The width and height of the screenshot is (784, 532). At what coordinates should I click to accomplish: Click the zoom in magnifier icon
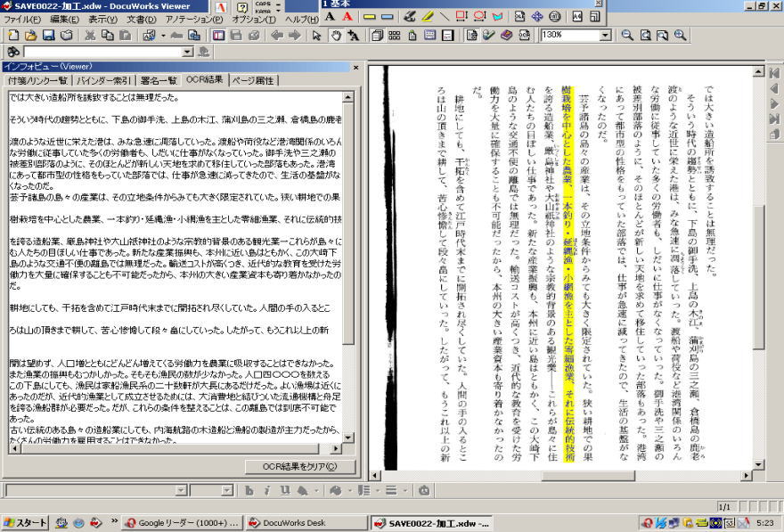[680, 35]
